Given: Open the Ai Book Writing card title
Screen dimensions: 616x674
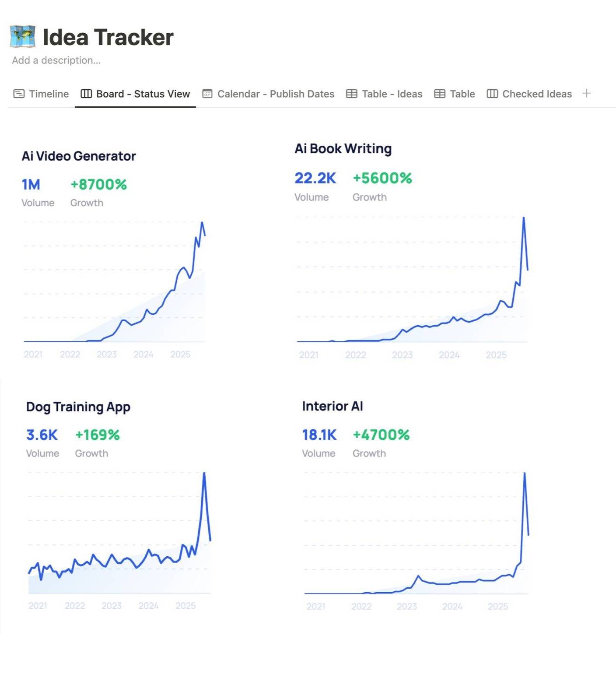Looking at the screenshot, I should coord(343,149).
